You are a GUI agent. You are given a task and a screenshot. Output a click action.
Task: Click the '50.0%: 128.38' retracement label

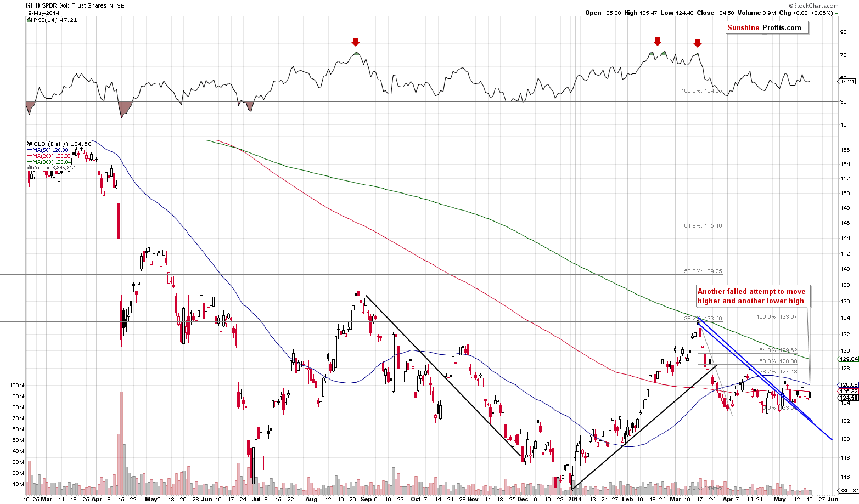tap(778, 361)
